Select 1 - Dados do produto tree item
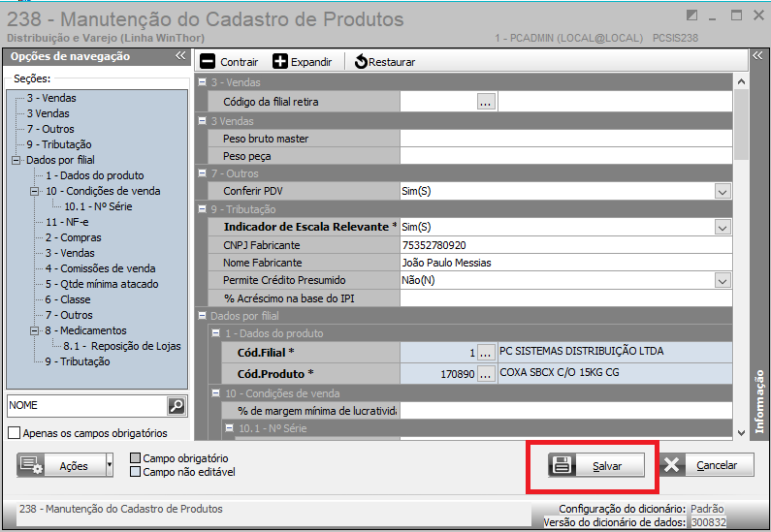Screen dimensions: 771x532 (95, 175)
